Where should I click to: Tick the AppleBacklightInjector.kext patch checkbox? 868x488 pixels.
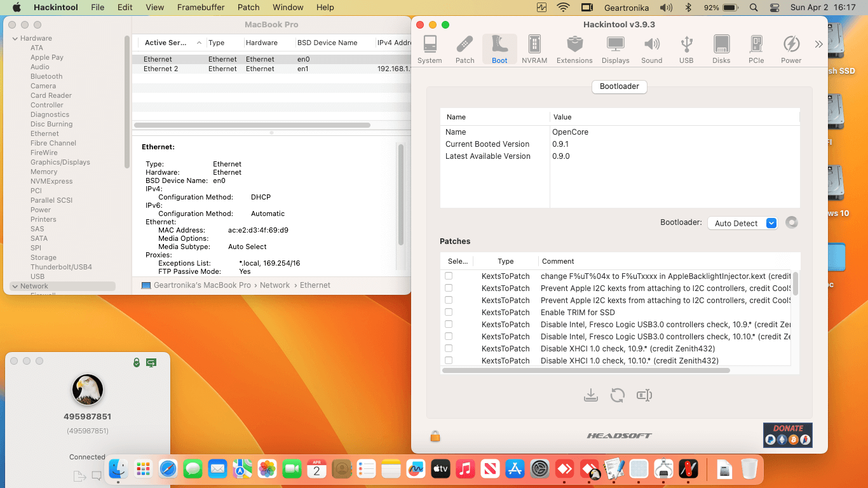(x=449, y=276)
